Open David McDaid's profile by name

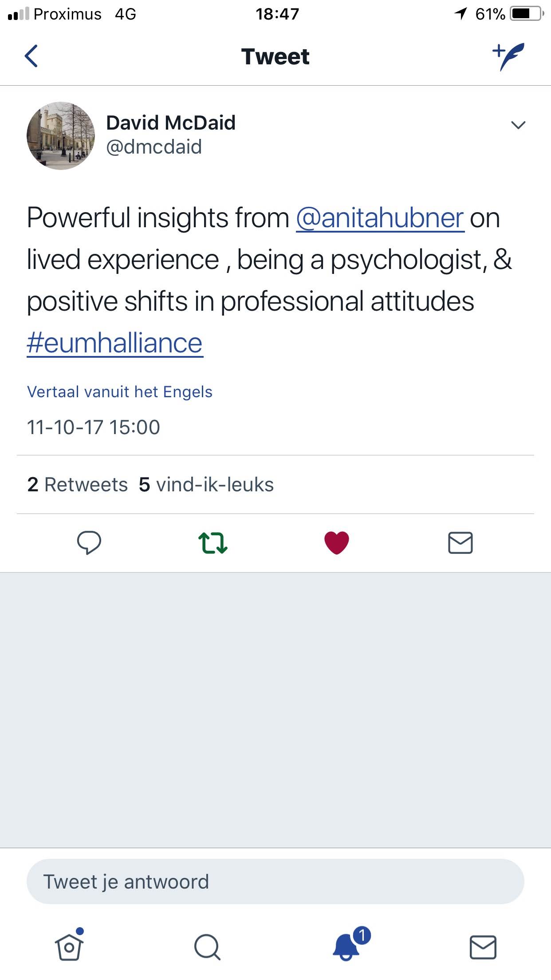pos(171,123)
